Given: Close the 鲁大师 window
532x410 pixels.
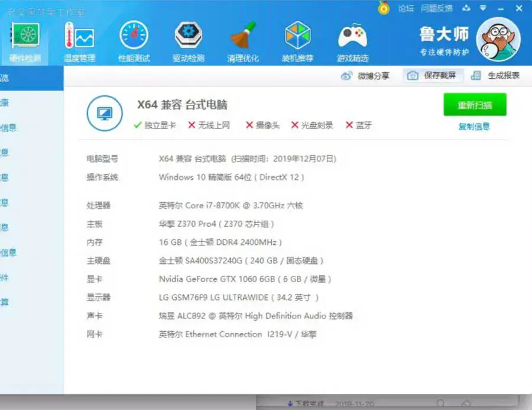Looking at the screenshot, I should tap(519, 8).
